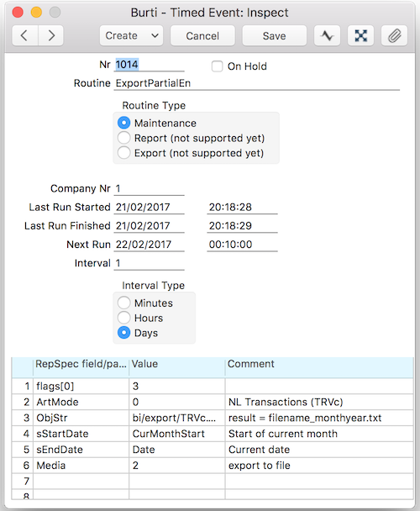The width and height of the screenshot is (420, 511).
Task: Open the record history waveform icon
Action: pyautogui.click(x=327, y=35)
